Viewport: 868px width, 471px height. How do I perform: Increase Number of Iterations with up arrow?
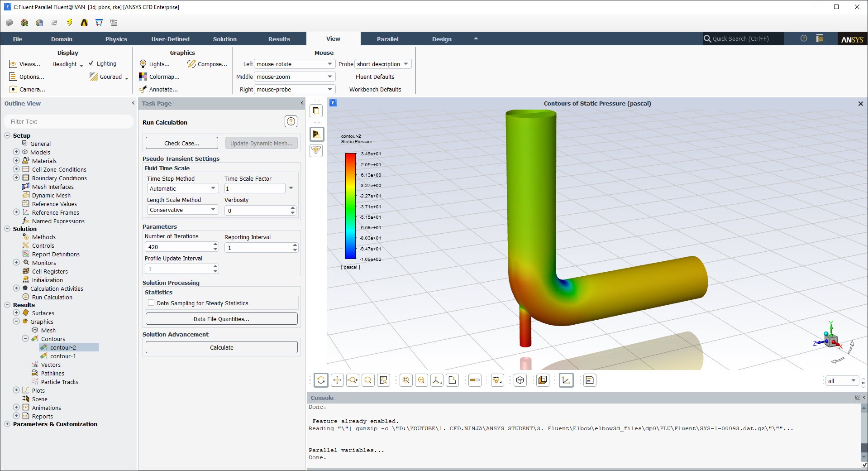(215, 245)
